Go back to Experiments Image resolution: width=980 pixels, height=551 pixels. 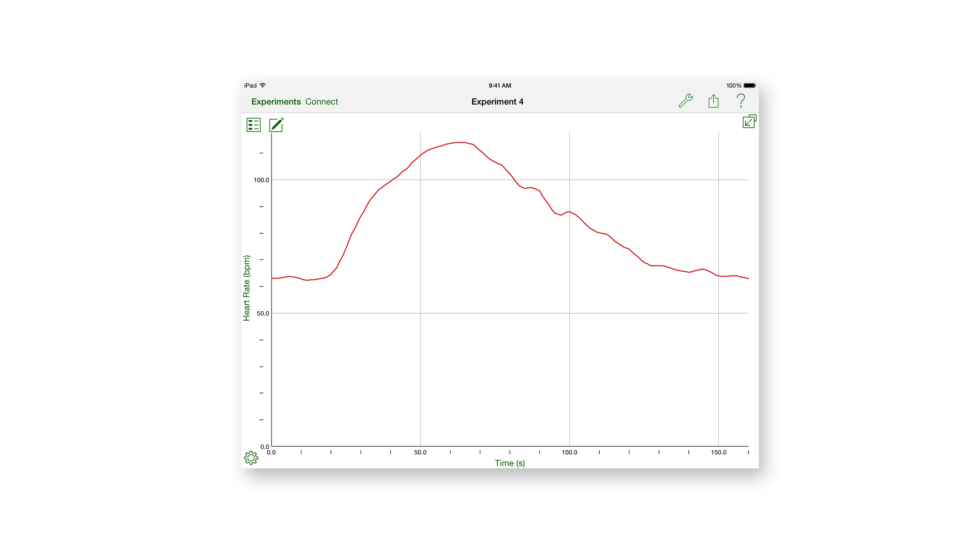coord(276,101)
